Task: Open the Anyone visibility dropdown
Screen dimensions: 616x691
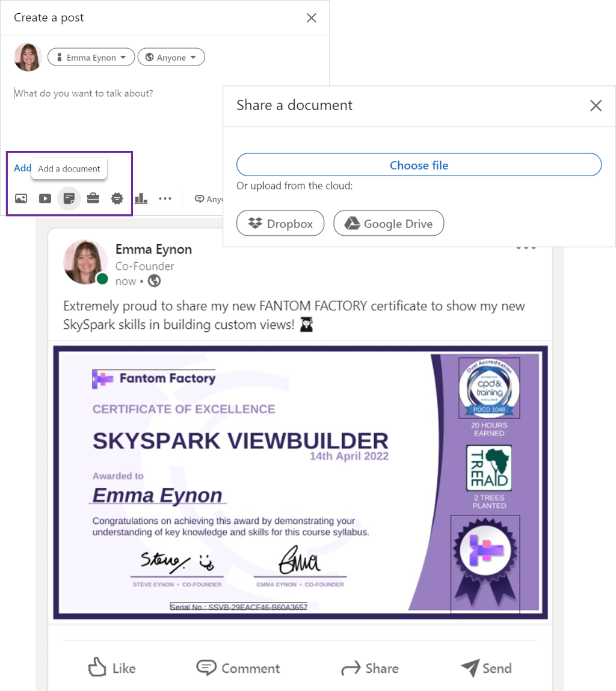Action: pyautogui.click(x=171, y=57)
